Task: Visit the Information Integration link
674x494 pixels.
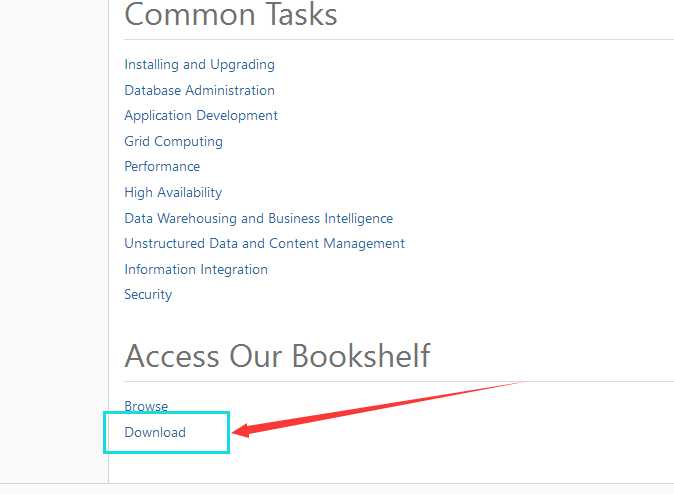Action: click(x=196, y=269)
